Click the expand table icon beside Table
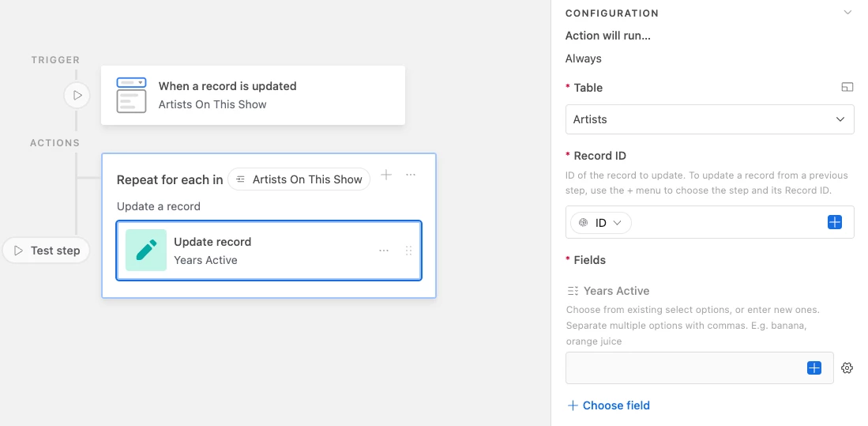This screenshot has height=426, width=868. point(847,88)
